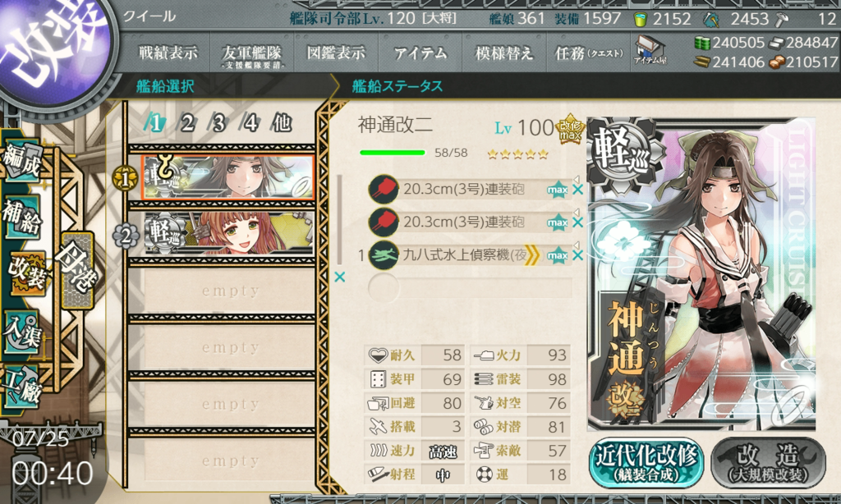Click the 改造 remodel button
Screen dimensions: 841x504
coord(768,463)
